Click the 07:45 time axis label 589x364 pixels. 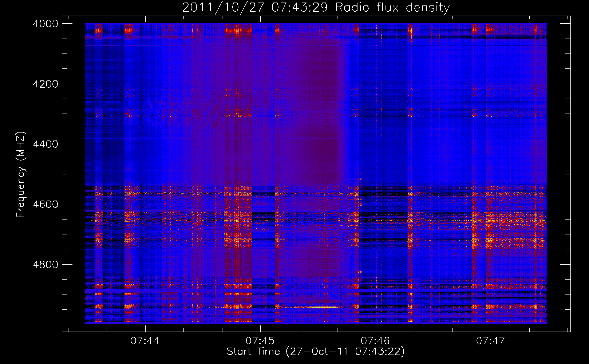[x=260, y=341]
